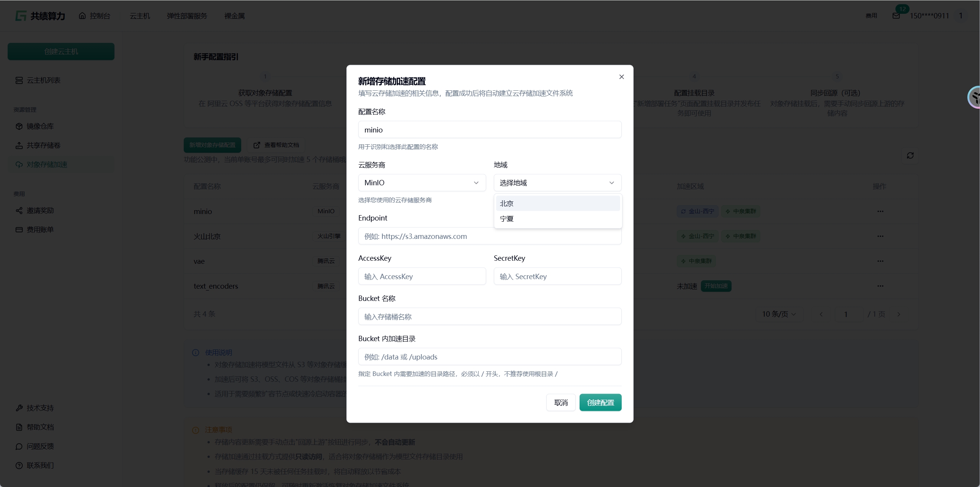Go to 邀请奖励 in sidebar
The width and height of the screenshot is (980, 487).
[x=40, y=211]
